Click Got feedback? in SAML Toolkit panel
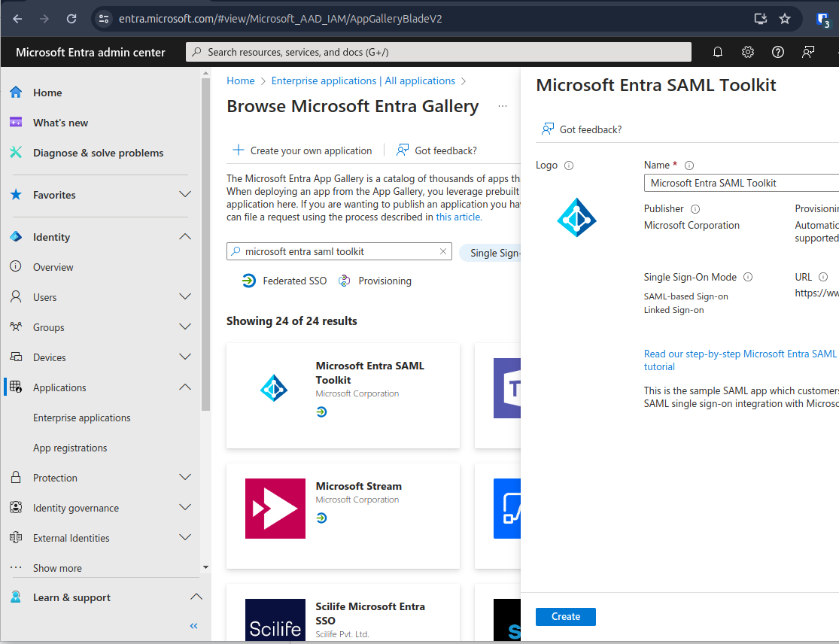Image resolution: width=839 pixels, height=644 pixels. coord(582,129)
